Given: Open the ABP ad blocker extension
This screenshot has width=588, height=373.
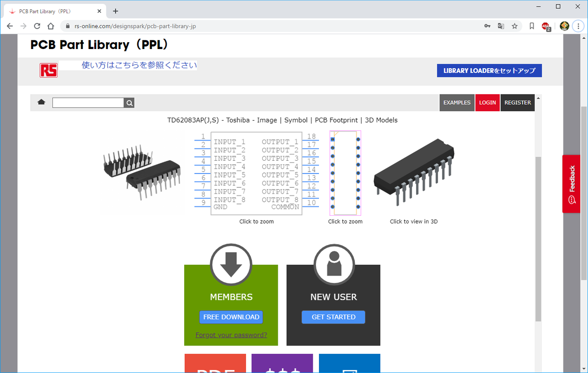Looking at the screenshot, I should tap(546, 26).
